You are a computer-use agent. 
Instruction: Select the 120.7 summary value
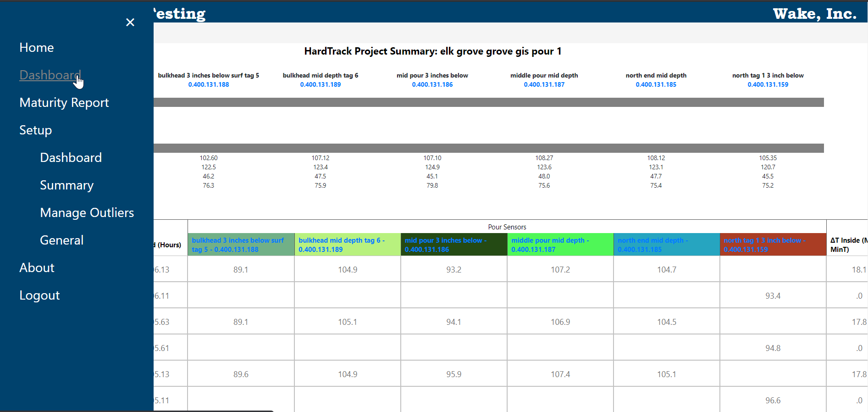[x=768, y=167]
